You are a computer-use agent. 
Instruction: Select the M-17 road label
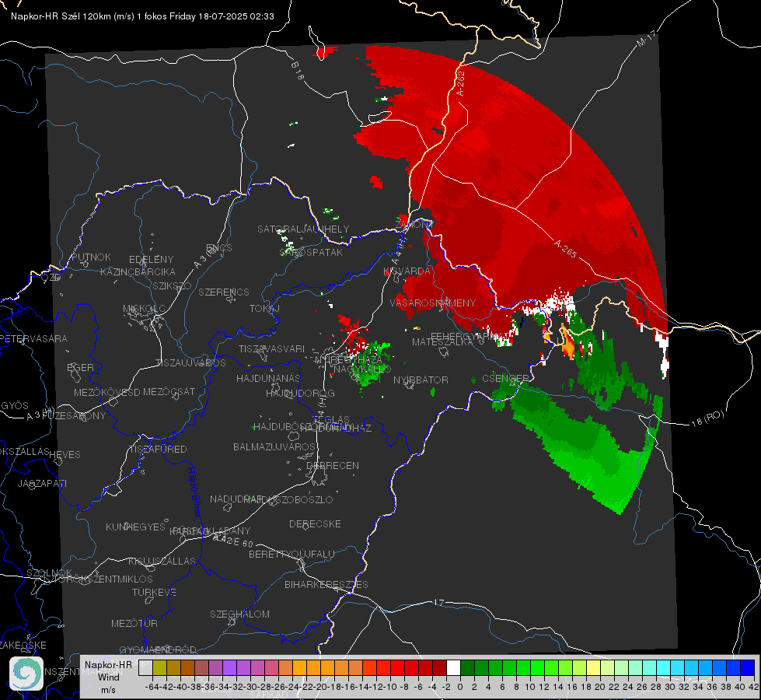click(x=645, y=38)
